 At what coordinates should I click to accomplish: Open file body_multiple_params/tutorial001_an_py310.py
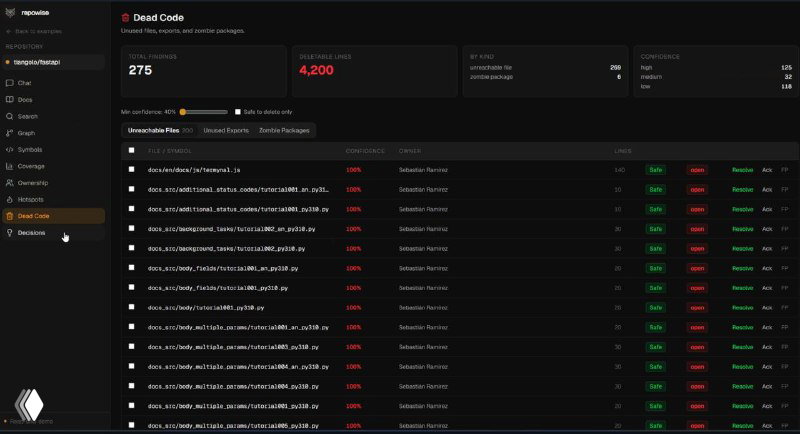pyautogui.click(x=238, y=327)
